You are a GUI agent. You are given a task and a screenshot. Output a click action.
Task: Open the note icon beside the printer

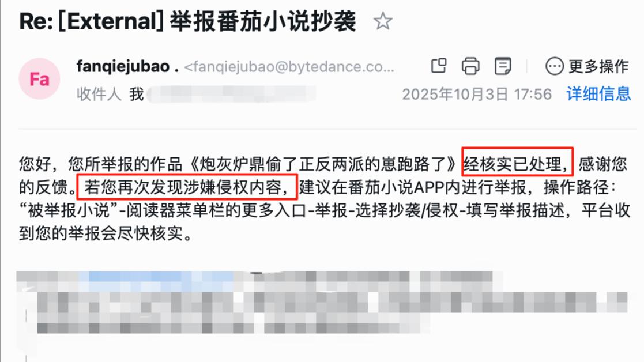[503, 66]
